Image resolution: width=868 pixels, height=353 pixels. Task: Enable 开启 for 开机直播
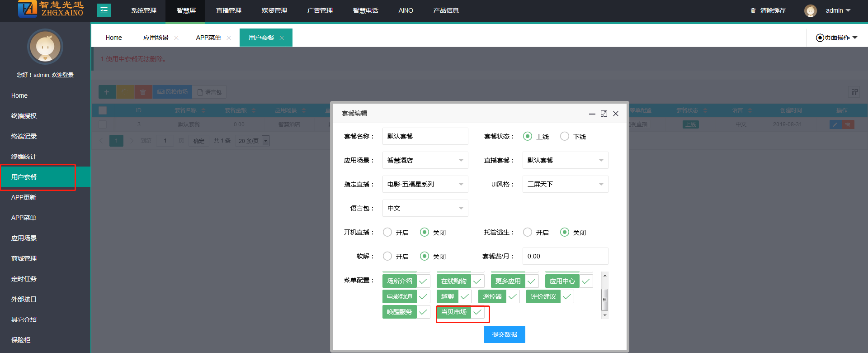click(x=387, y=232)
